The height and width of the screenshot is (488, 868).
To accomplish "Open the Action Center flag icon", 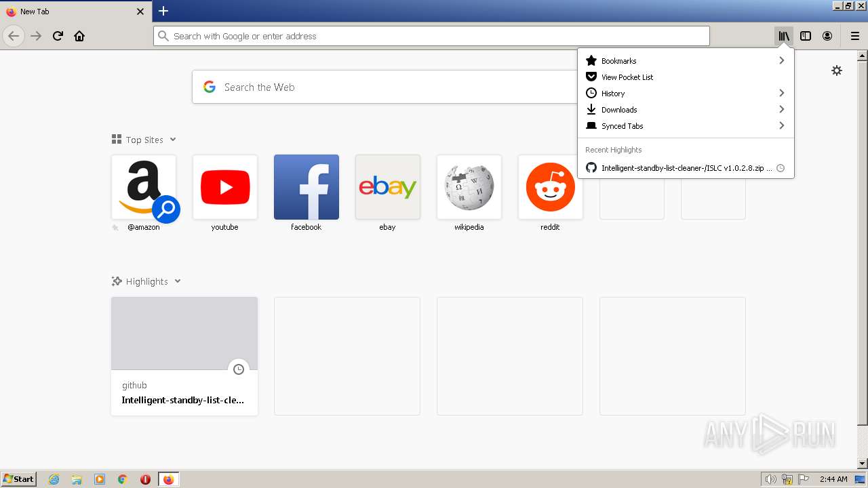I will click(803, 479).
